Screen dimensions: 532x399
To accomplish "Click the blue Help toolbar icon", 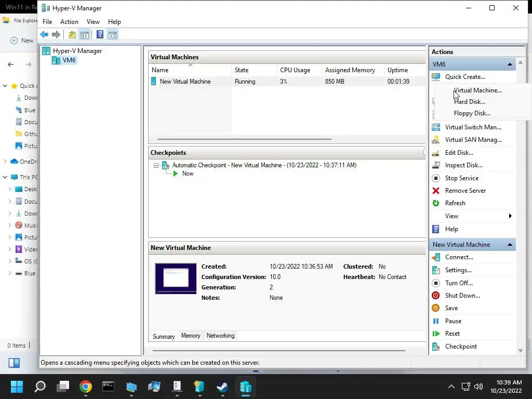I will [x=100, y=34].
